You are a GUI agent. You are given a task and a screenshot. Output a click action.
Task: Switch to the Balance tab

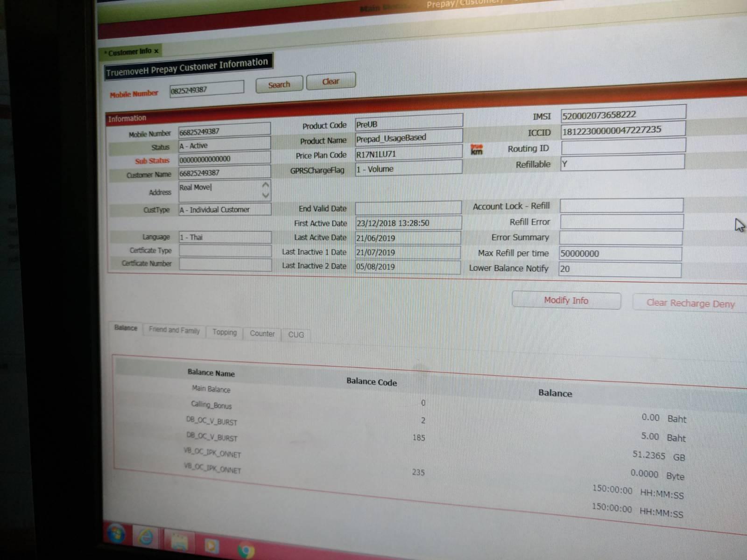point(126,328)
